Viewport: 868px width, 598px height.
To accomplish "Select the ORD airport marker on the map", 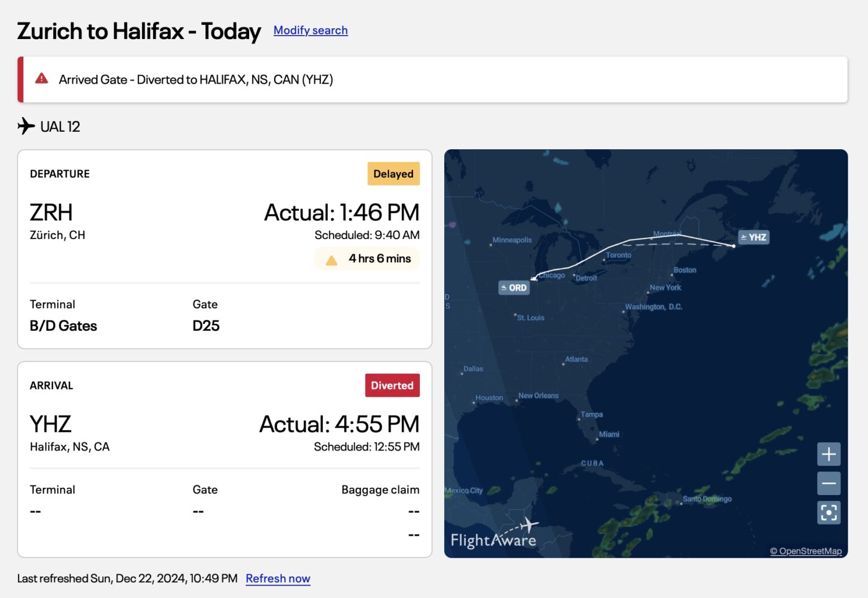I will coord(514,288).
